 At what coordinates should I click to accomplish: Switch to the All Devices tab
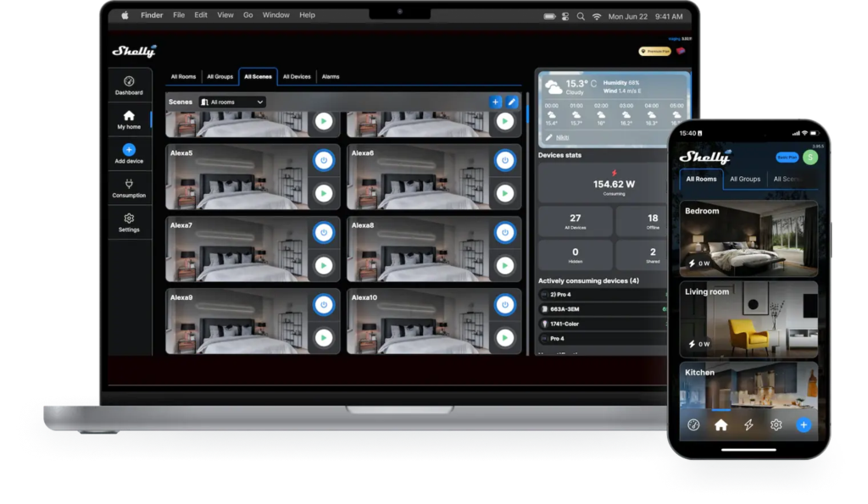297,77
